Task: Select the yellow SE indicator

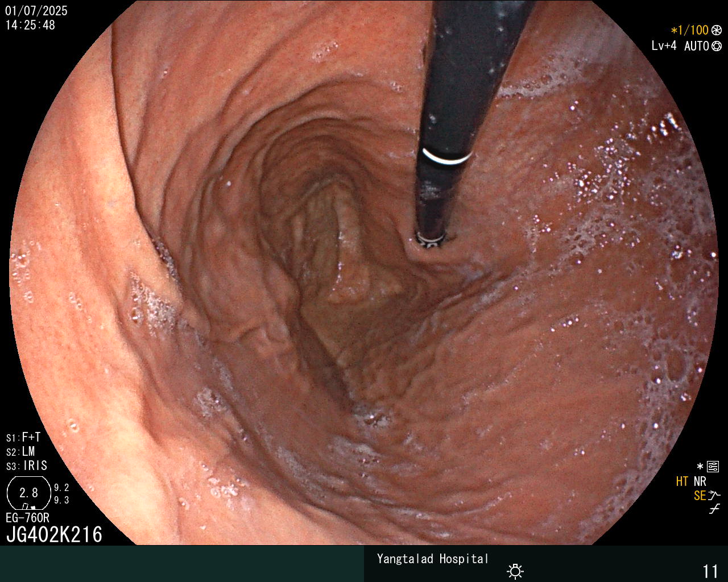Action: pos(700,496)
